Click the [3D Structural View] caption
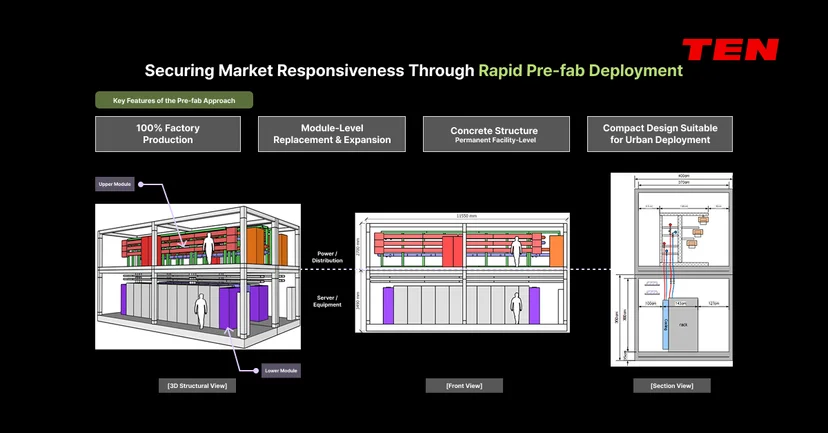Image resolution: width=828 pixels, height=433 pixels. pos(197,386)
